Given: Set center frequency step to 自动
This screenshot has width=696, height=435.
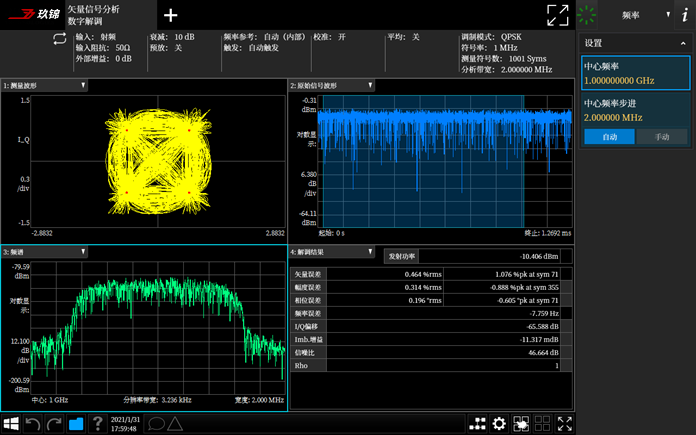Looking at the screenshot, I should click(x=609, y=137).
